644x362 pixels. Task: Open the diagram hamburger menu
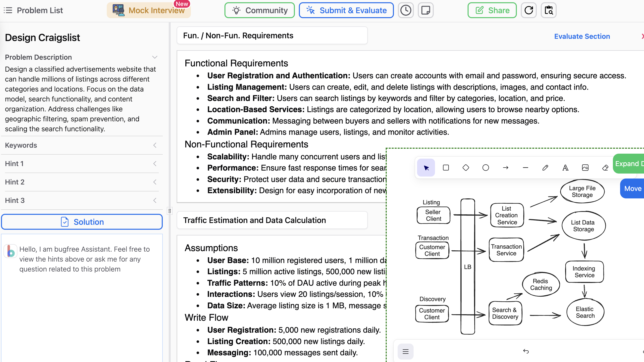406,352
